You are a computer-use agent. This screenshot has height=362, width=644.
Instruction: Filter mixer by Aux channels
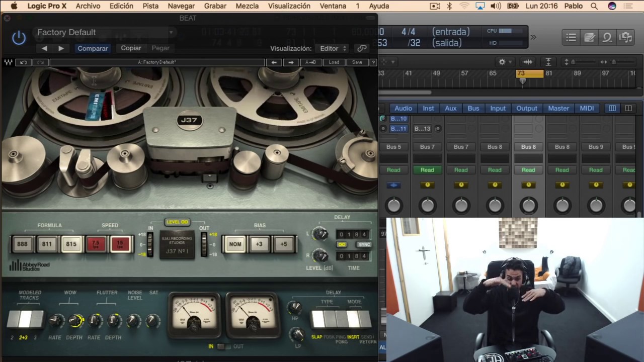451,108
